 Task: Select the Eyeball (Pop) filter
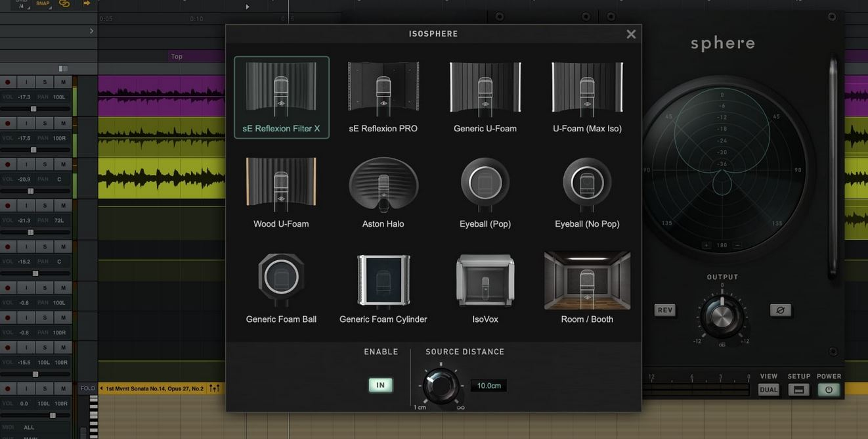click(x=485, y=193)
